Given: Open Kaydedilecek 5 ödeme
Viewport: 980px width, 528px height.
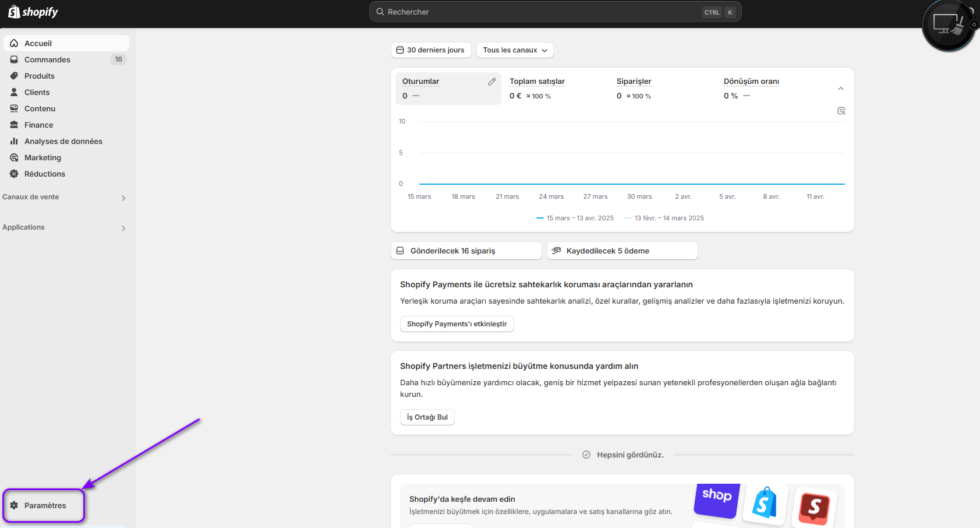Looking at the screenshot, I should 622,251.
